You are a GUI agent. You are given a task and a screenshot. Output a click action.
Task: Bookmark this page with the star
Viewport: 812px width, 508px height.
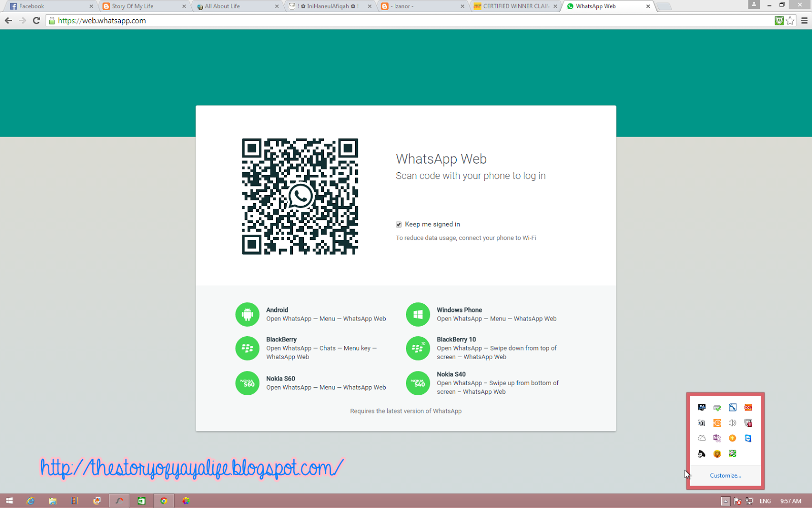pyautogui.click(x=790, y=21)
